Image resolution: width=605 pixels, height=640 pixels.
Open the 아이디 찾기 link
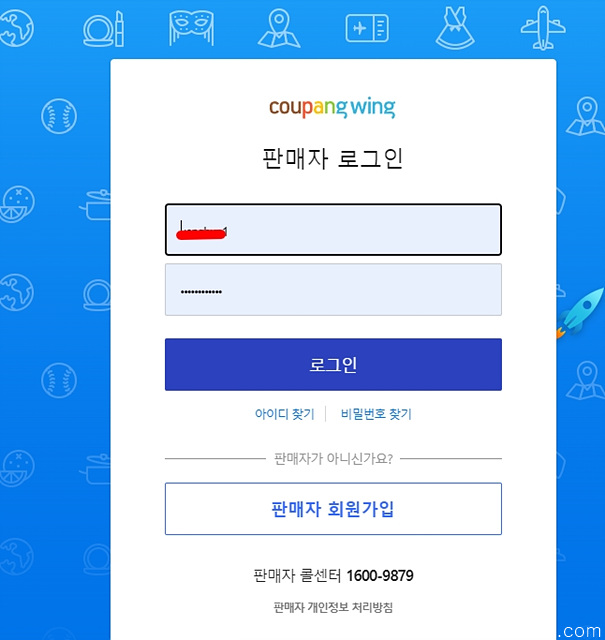tap(285, 414)
